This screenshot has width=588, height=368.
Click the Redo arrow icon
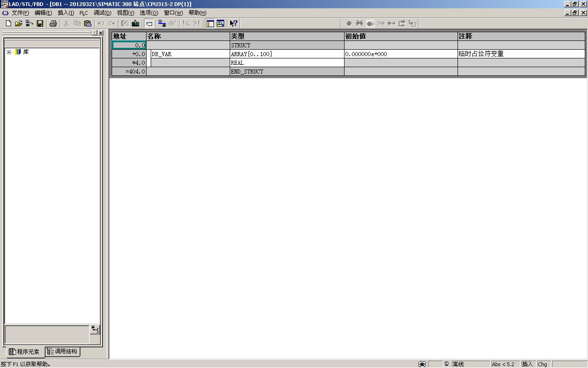pos(112,23)
